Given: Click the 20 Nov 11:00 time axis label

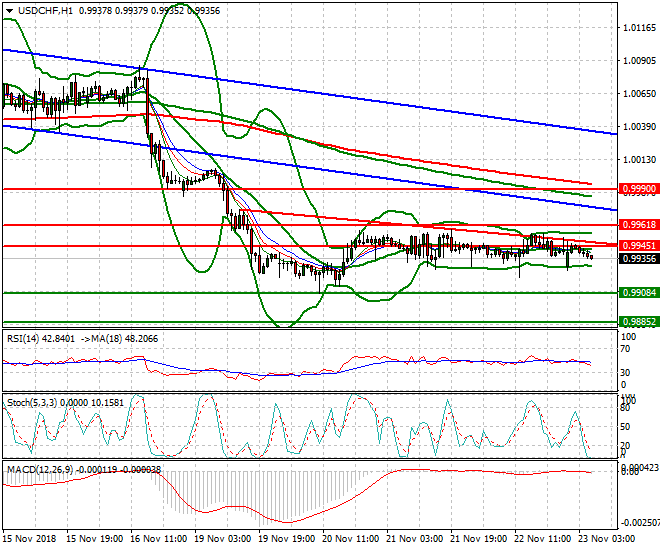Looking at the screenshot, I should click(x=351, y=539).
